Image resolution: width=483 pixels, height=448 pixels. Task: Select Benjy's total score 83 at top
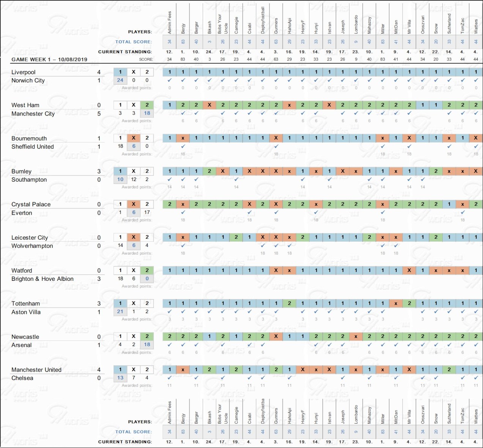(x=183, y=42)
